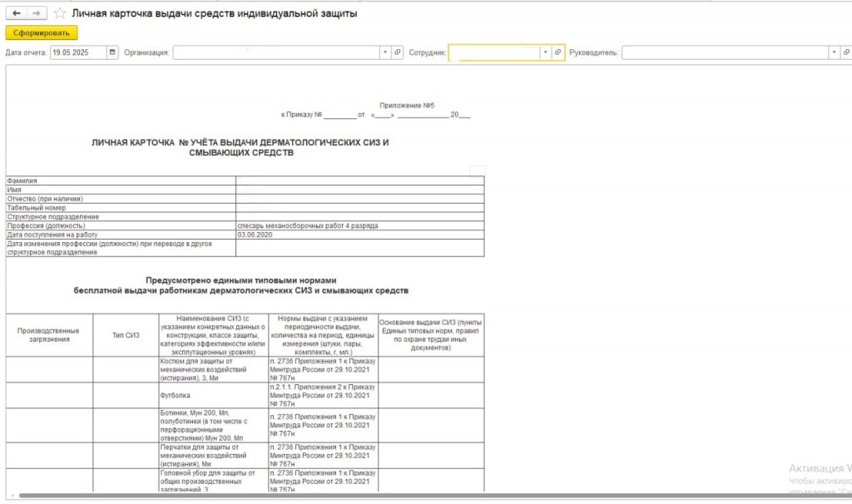Go back using the left arrow button
852x504 pixels.
(x=17, y=13)
